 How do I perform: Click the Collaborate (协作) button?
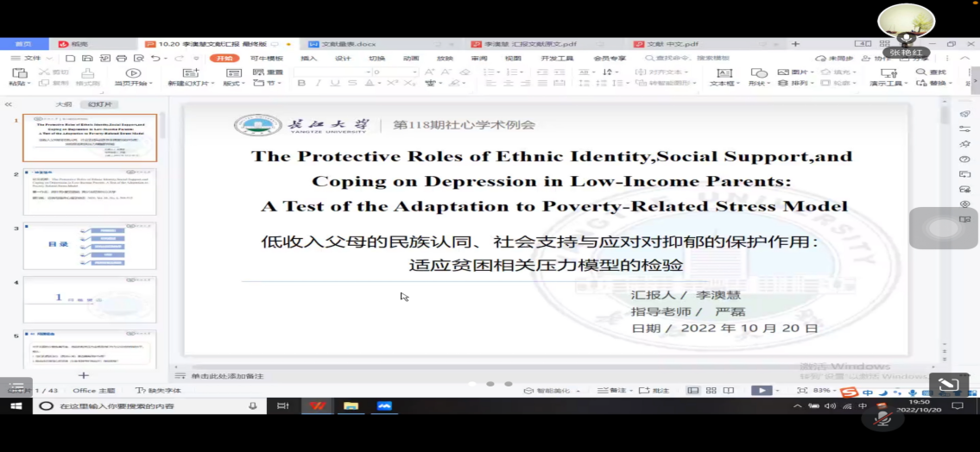(x=882, y=58)
